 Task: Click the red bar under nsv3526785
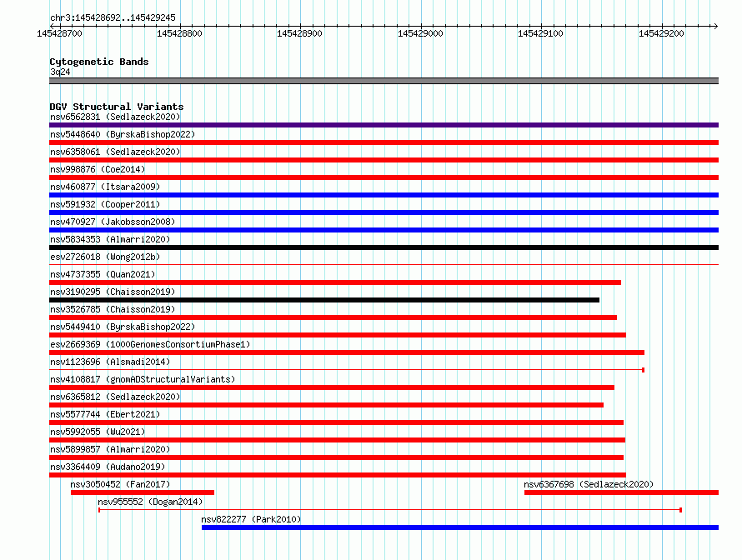click(333, 317)
